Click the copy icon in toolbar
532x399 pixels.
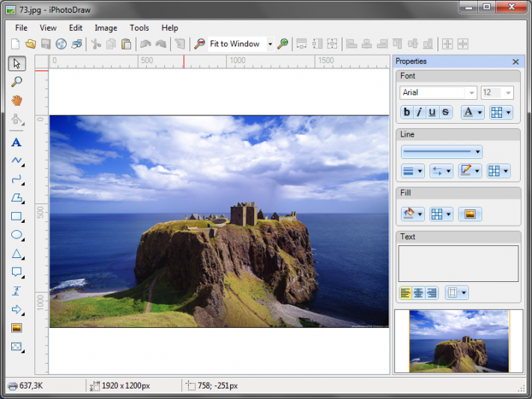111,43
